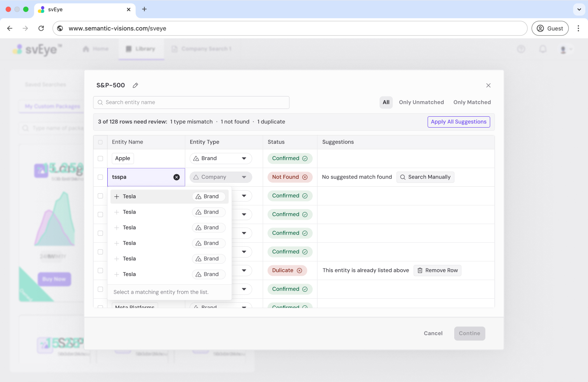Close the S&P-500 dialog with the X
588x382 pixels.
click(488, 86)
